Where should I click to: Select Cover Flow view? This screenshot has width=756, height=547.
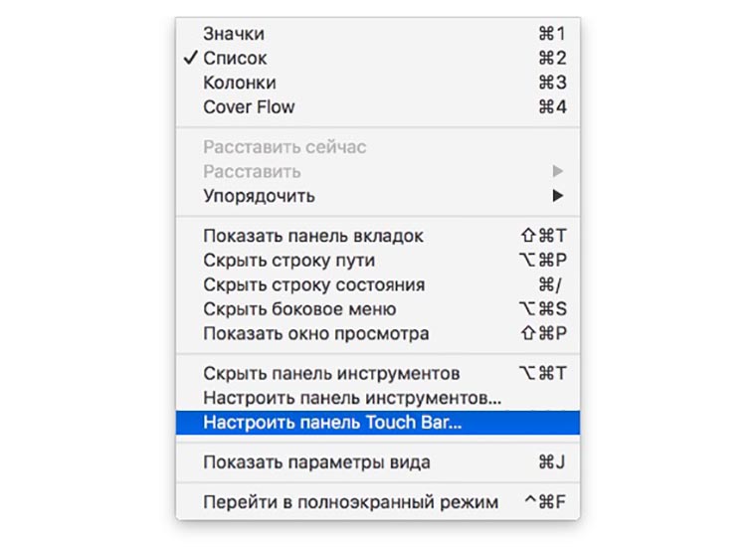(249, 106)
